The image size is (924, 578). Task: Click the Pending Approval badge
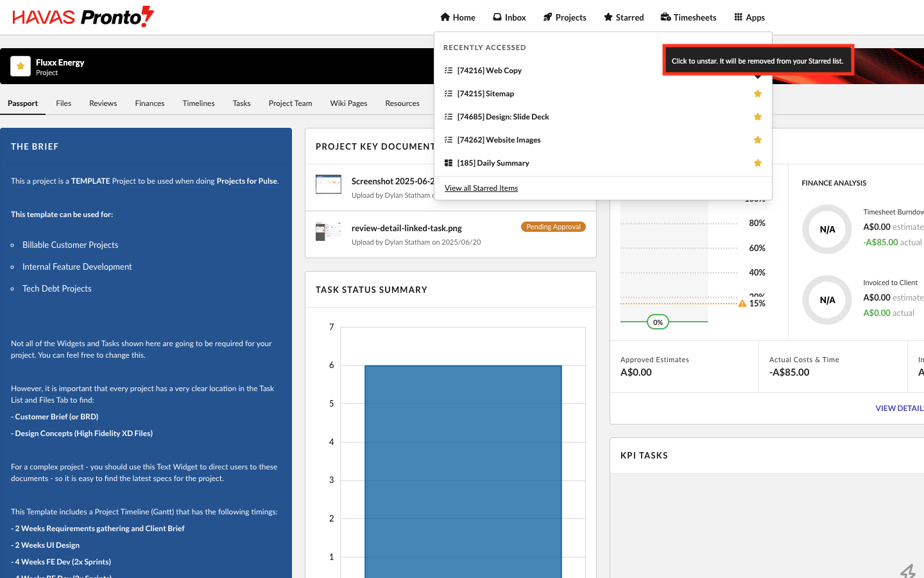click(553, 227)
